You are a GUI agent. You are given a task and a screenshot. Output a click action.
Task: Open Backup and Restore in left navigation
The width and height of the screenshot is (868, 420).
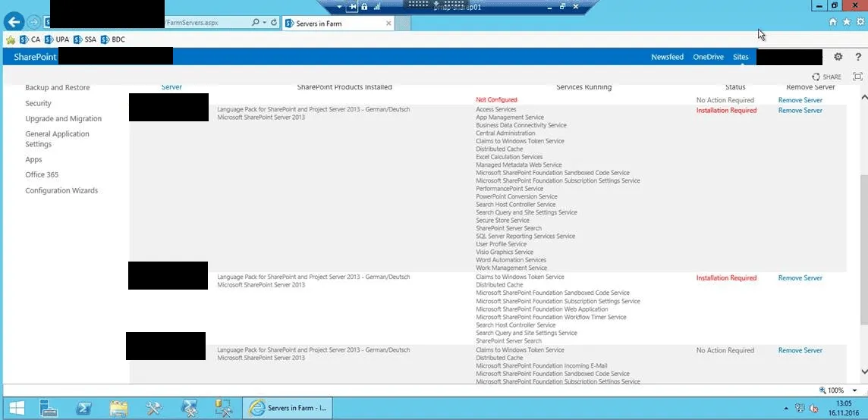click(x=58, y=87)
